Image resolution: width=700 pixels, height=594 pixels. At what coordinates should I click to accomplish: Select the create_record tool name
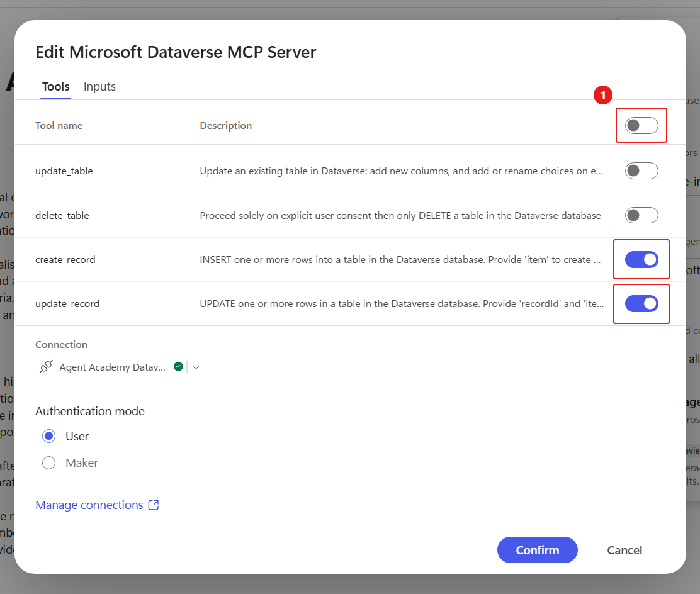(65, 260)
